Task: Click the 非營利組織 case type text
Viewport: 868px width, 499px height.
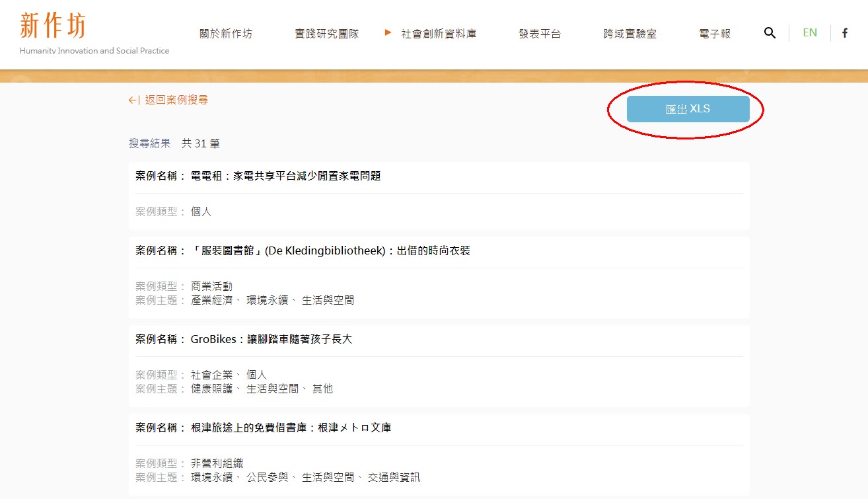Action: [x=217, y=463]
